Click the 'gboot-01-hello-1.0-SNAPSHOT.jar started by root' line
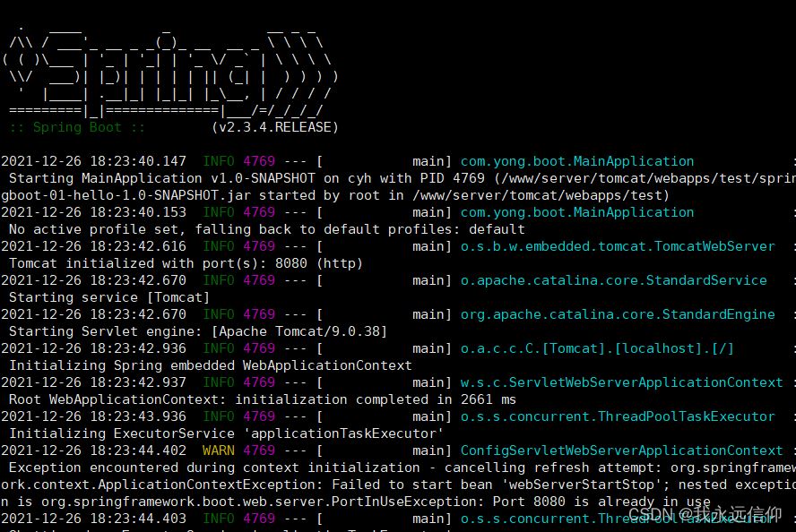The width and height of the screenshot is (796, 532). pos(335,195)
